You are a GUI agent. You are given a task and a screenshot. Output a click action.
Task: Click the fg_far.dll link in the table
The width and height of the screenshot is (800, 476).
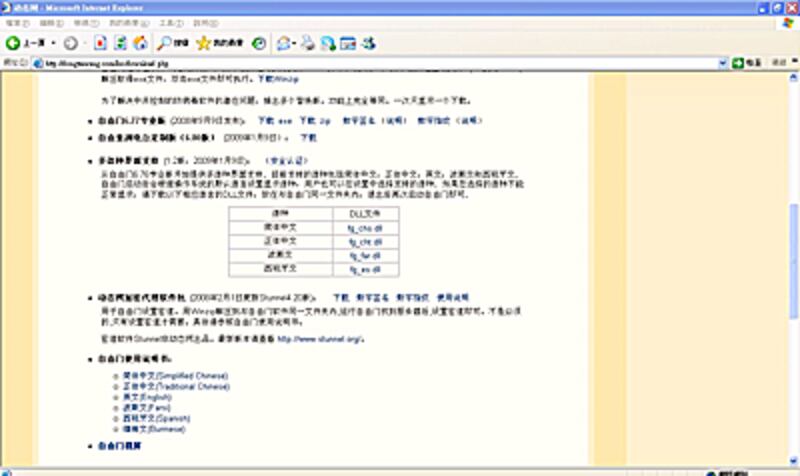[x=365, y=256]
